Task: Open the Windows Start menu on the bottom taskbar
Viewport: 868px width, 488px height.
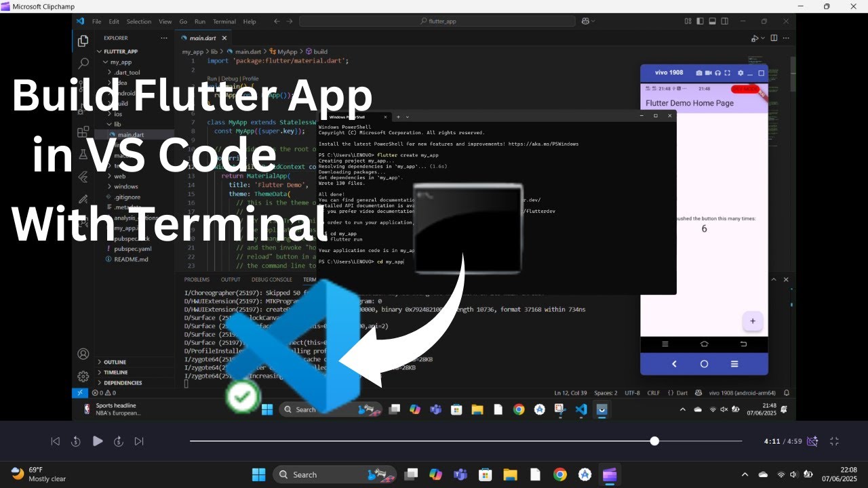Action: click(259, 474)
